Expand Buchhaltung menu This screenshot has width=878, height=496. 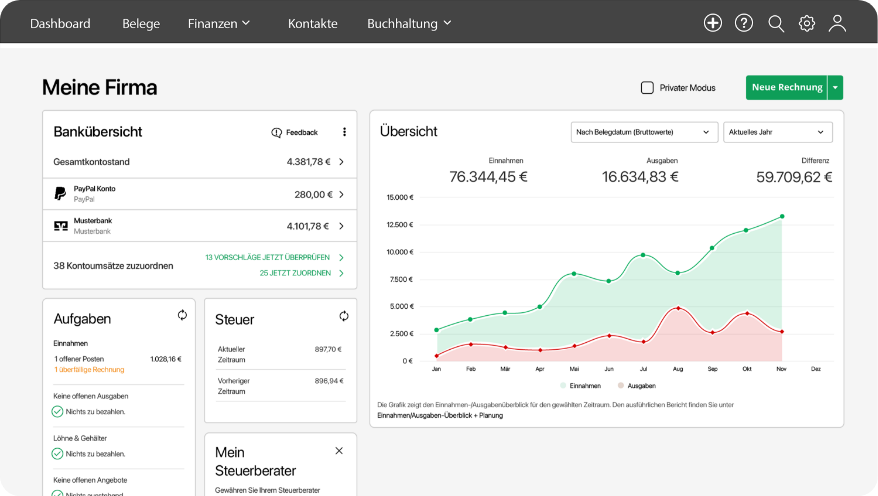[x=409, y=24]
